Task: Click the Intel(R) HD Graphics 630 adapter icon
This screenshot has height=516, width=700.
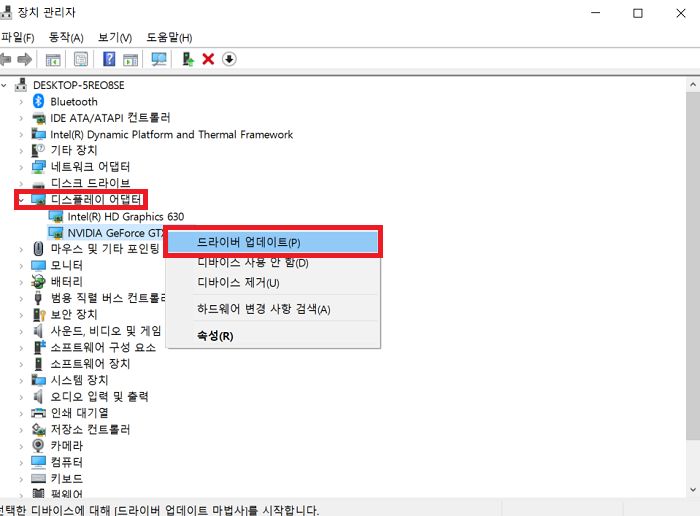Action: coord(56,217)
